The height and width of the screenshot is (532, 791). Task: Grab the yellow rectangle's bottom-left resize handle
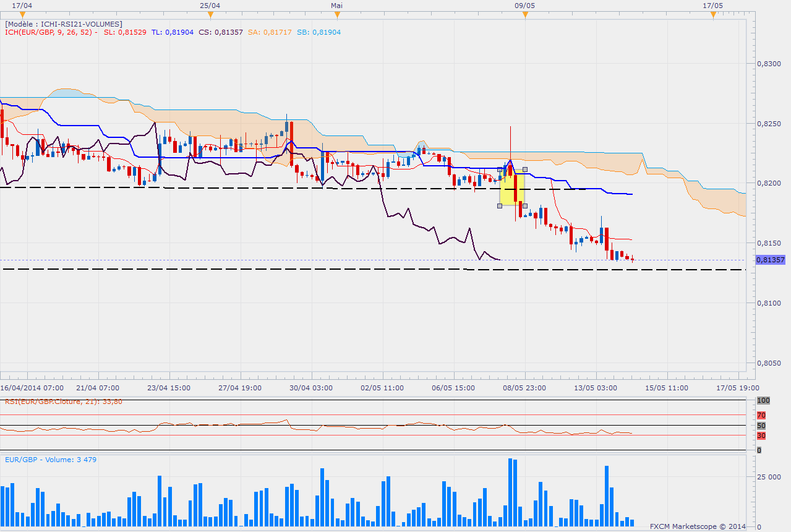click(x=500, y=205)
